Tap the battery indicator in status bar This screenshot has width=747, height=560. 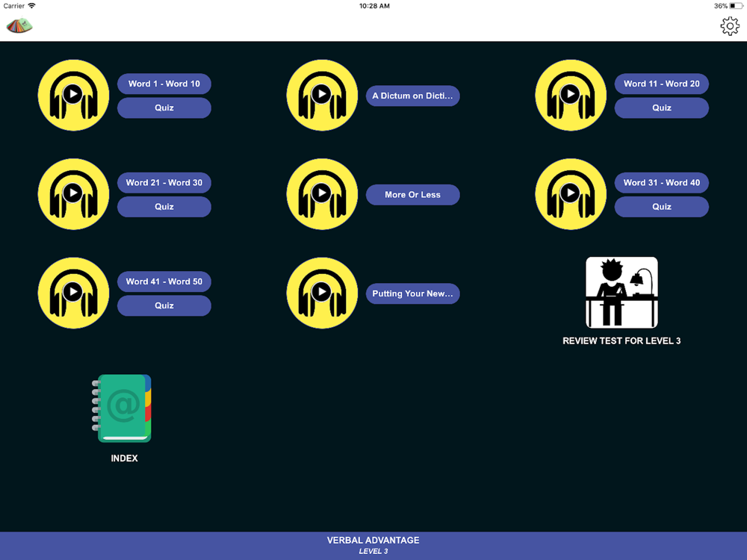[736, 6]
